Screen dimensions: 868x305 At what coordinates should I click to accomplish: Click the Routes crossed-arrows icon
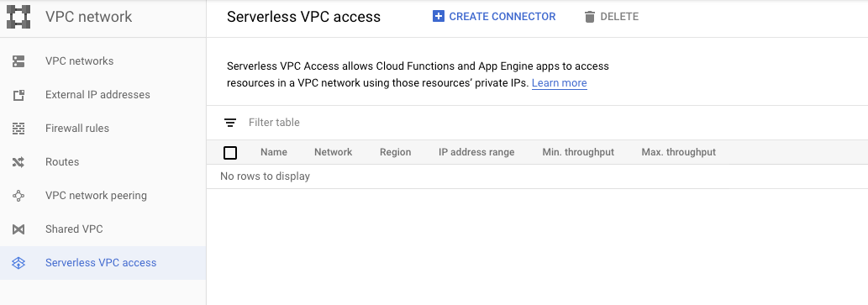point(18,162)
